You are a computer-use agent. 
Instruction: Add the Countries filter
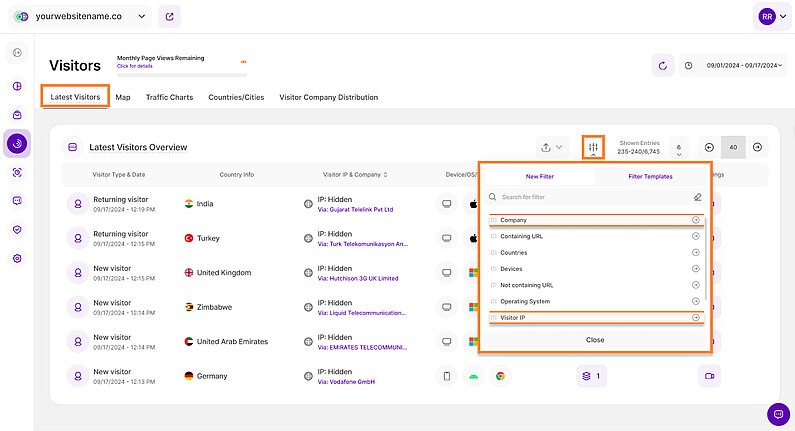coord(695,252)
